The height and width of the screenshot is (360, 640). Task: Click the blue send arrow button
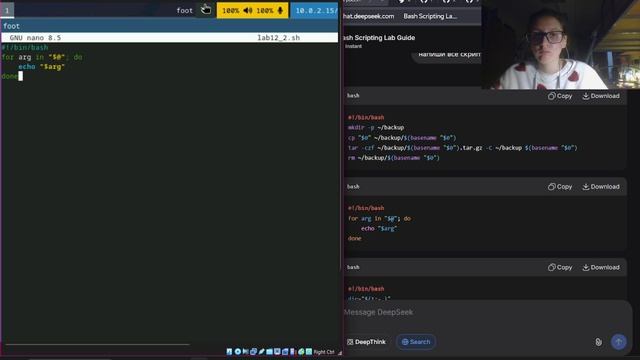pyautogui.click(x=618, y=342)
